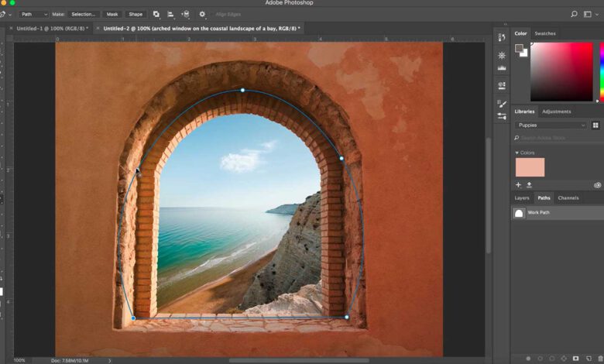Click the path operations icon in options bar

point(156,14)
